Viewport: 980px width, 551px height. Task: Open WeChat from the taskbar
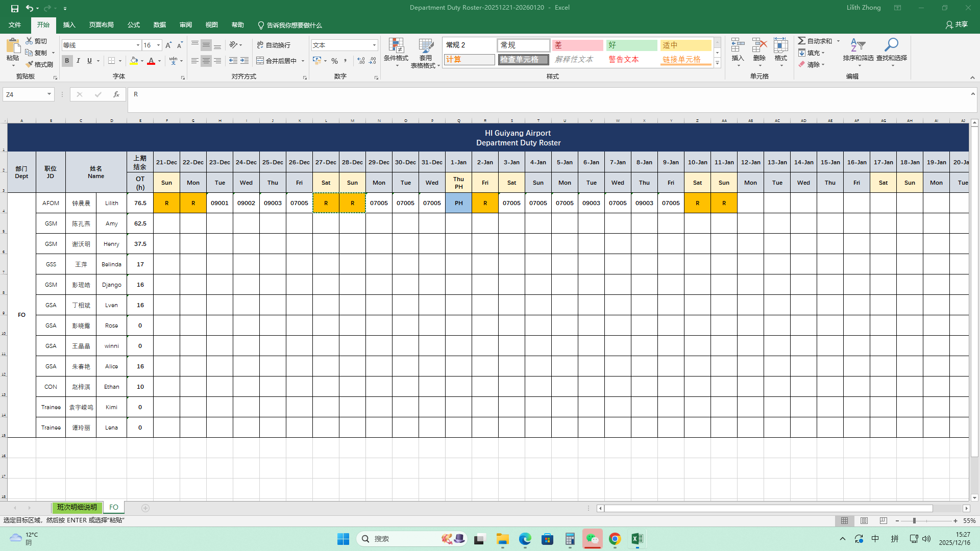point(592,539)
